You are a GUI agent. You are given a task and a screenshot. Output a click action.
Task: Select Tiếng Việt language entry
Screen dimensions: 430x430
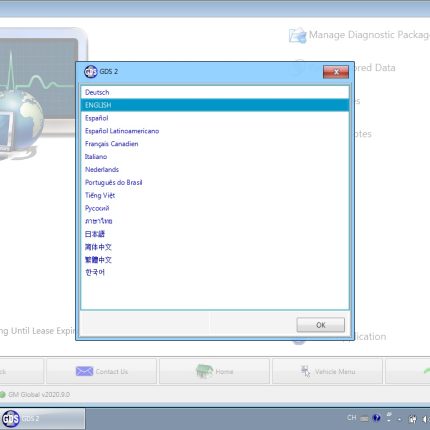215,195
